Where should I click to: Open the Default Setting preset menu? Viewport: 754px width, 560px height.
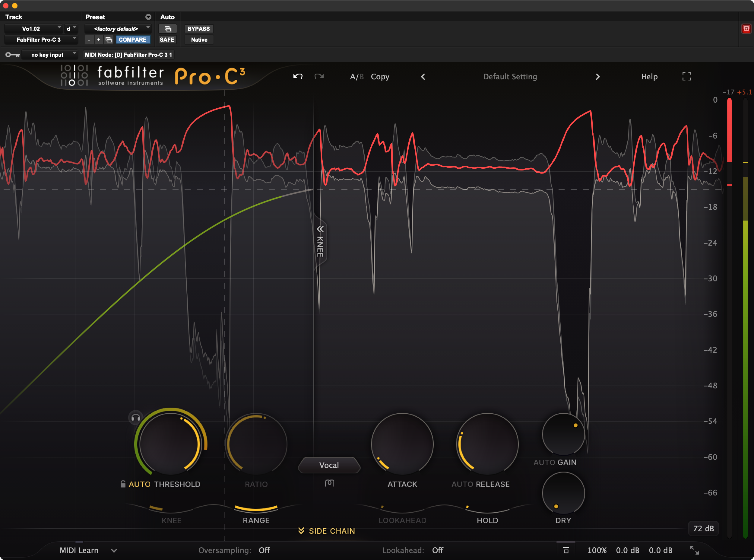pyautogui.click(x=510, y=77)
